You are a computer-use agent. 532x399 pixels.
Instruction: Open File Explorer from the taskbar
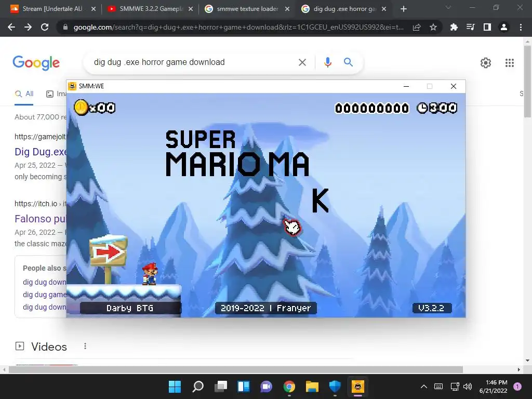(312, 387)
